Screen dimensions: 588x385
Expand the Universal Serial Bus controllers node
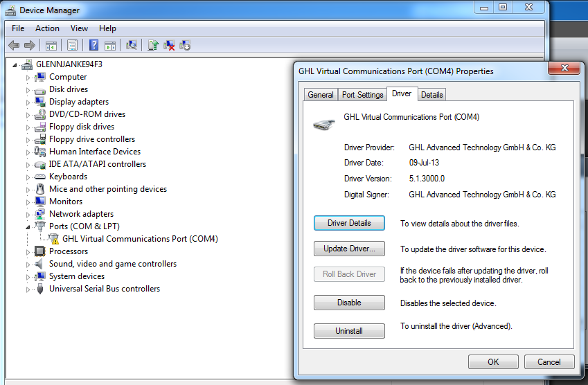(x=28, y=289)
